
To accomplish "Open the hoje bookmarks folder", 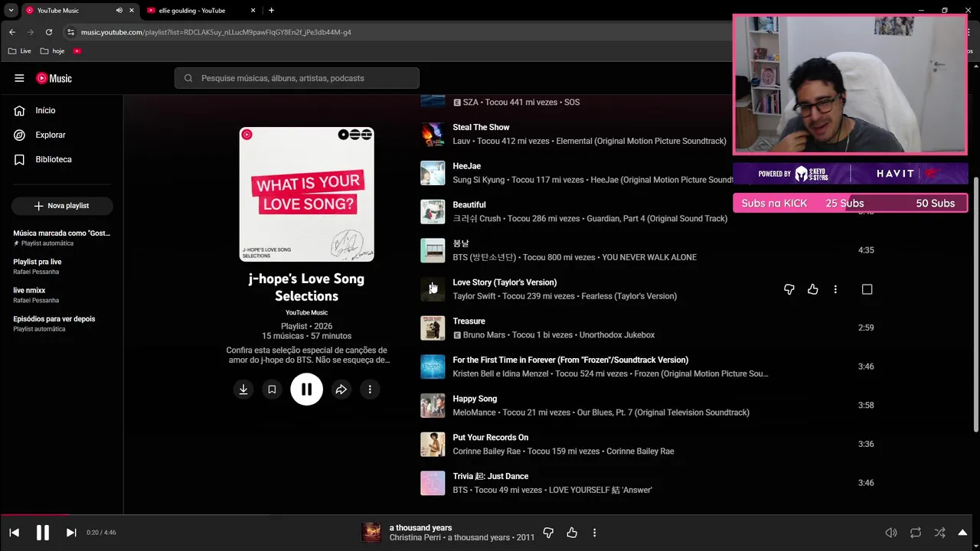I will (53, 51).
